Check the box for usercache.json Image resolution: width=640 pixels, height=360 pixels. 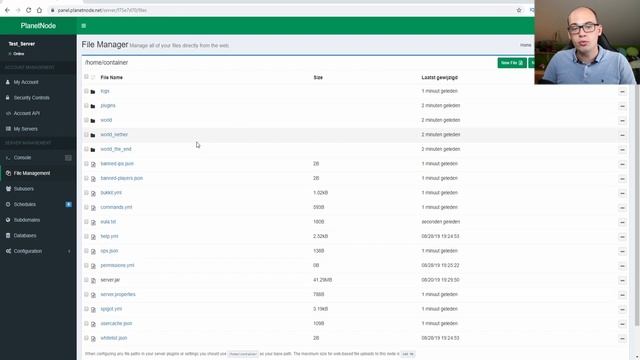(86, 323)
